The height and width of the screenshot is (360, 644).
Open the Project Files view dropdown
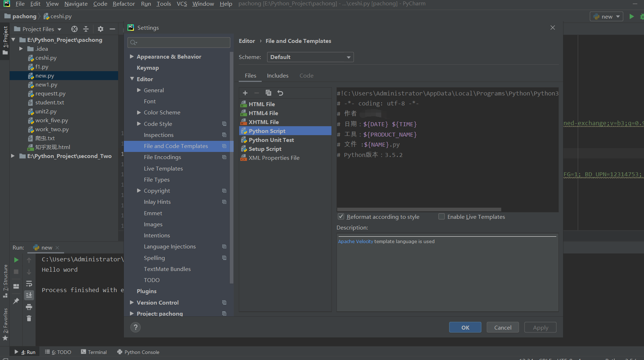click(38, 29)
